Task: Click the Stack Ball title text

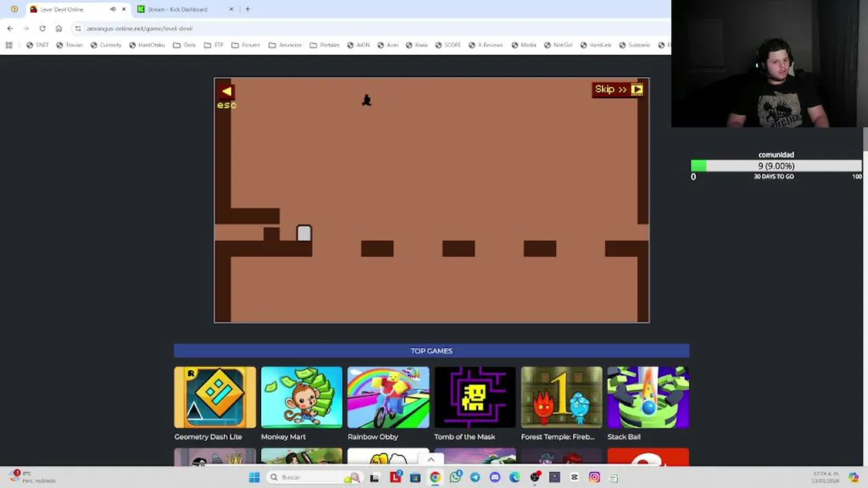Action: point(624,437)
